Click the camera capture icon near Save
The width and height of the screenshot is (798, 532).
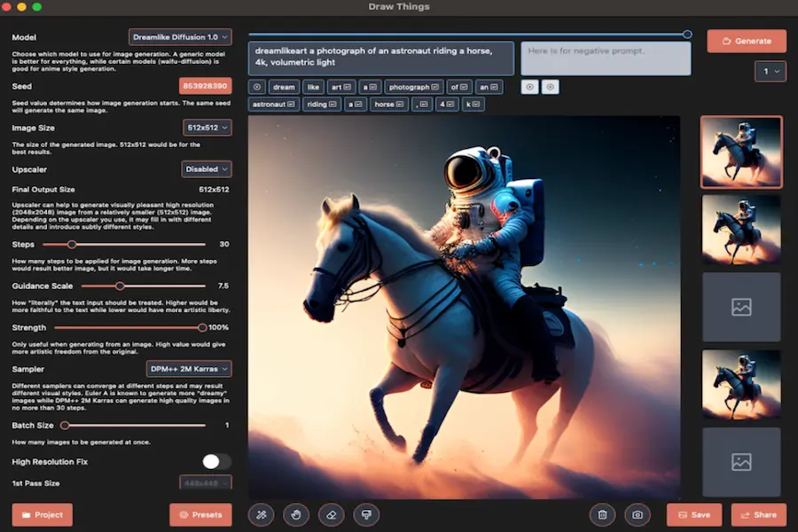pyautogui.click(x=637, y=514)
